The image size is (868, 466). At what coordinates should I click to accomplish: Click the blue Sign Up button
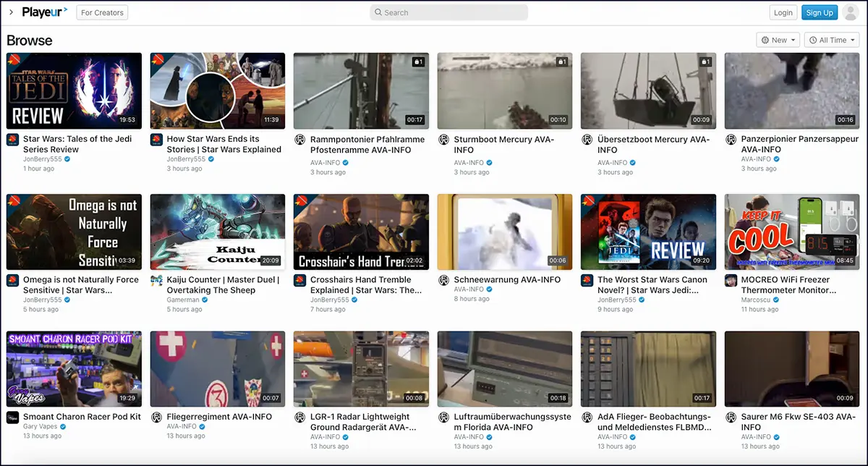[819, 12]
